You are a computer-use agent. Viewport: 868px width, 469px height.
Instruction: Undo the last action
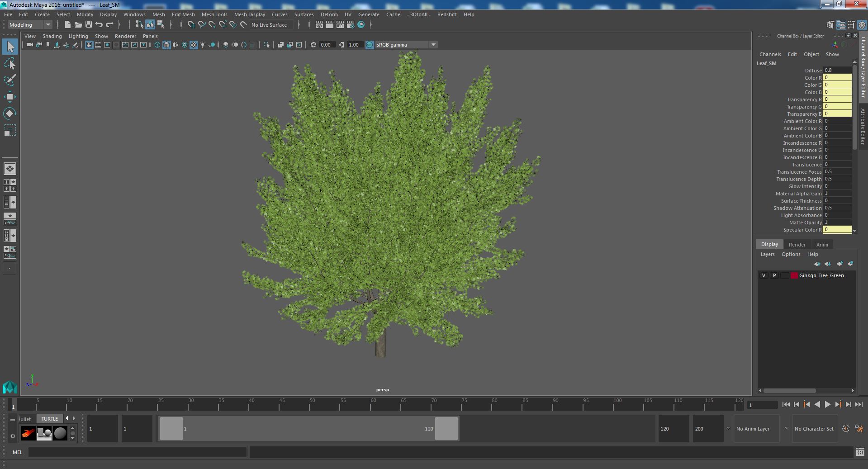click(x=99, y=25)
